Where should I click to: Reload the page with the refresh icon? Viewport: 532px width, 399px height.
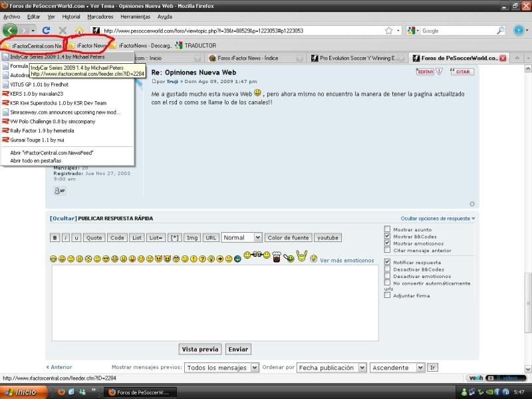tap(47, 31)
